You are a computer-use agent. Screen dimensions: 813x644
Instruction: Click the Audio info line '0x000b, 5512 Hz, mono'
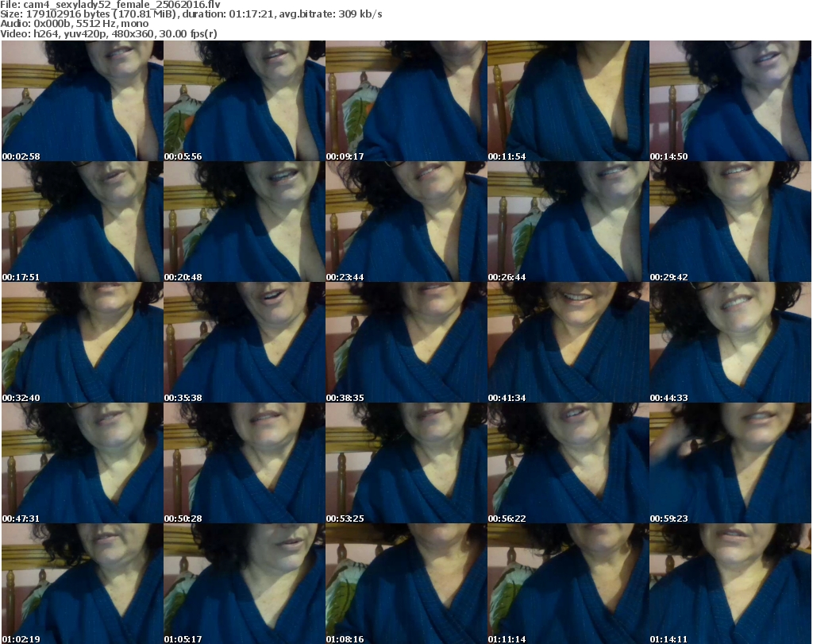[x=75, y=24]
